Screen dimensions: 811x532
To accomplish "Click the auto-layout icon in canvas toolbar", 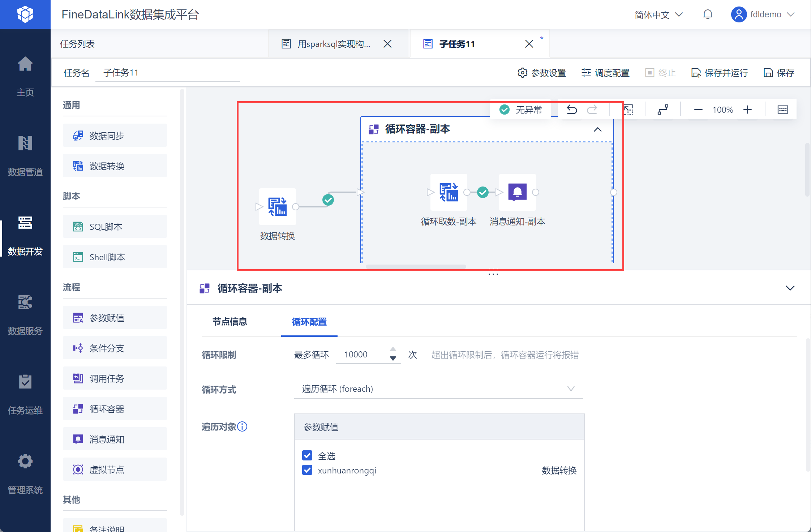I will coord(663,110).
